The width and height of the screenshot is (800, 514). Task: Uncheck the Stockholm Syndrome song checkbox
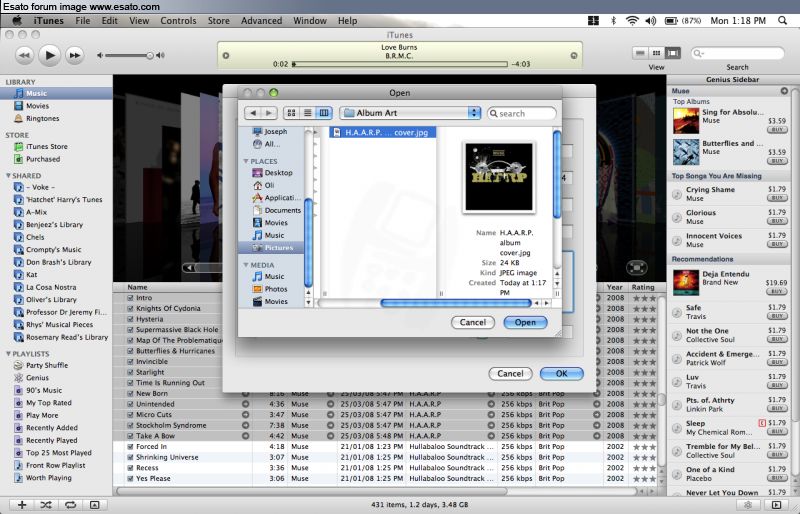(x=130, y=425)
